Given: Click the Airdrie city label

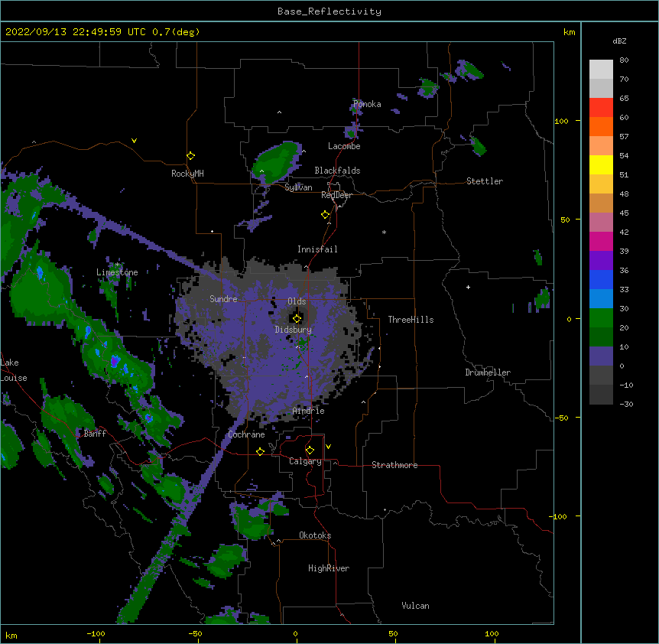Looking at the screenshot, I should click(x=309, y=411).
